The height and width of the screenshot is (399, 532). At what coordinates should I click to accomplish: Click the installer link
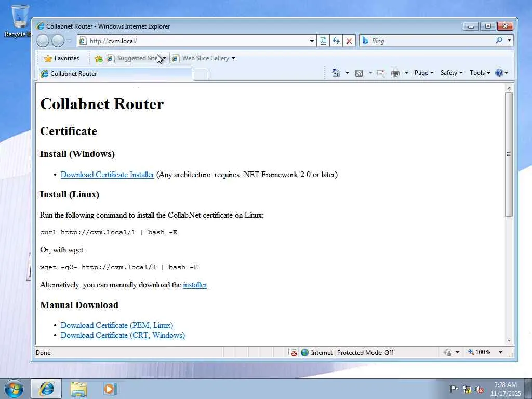pyautogui.click(x=195, y=285)
